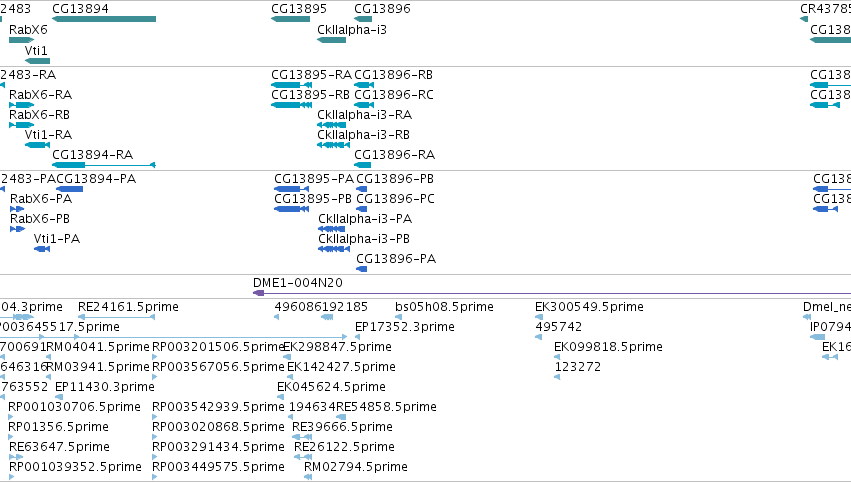
Task: Click the CkIIalpha-i3 gene label
Action: click(x=352, y=29)
